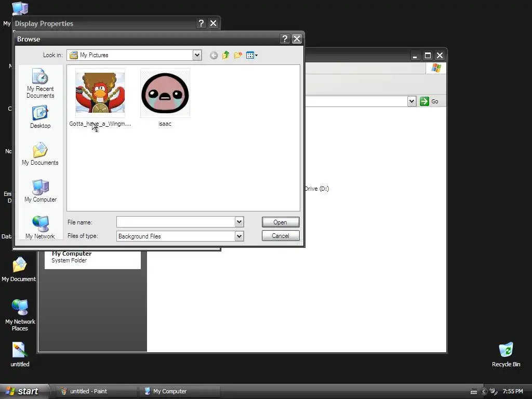Open My Documents in Browse places bar
The width and height of the screenshot is (532, 399).
click(40, 154)
